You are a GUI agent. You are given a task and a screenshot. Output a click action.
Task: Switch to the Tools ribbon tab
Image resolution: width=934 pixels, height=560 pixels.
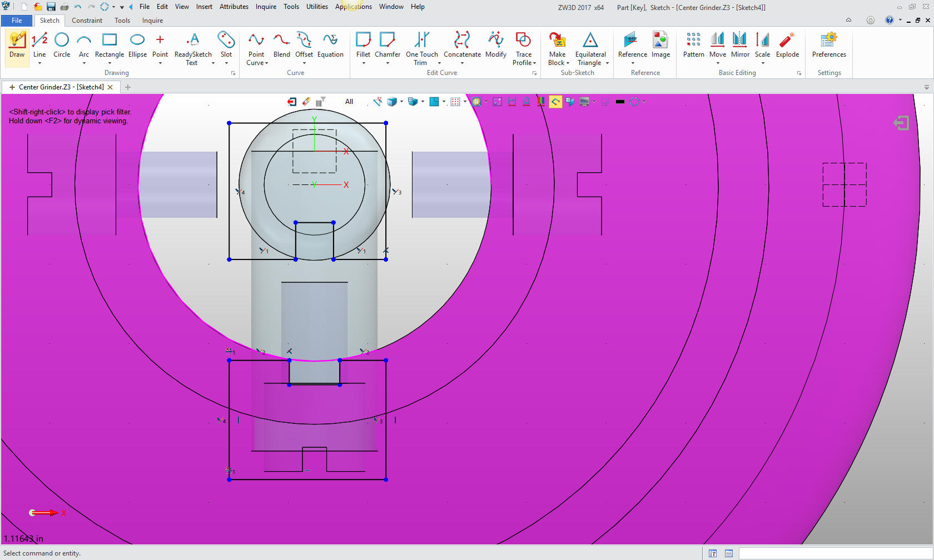pos(122,21)
